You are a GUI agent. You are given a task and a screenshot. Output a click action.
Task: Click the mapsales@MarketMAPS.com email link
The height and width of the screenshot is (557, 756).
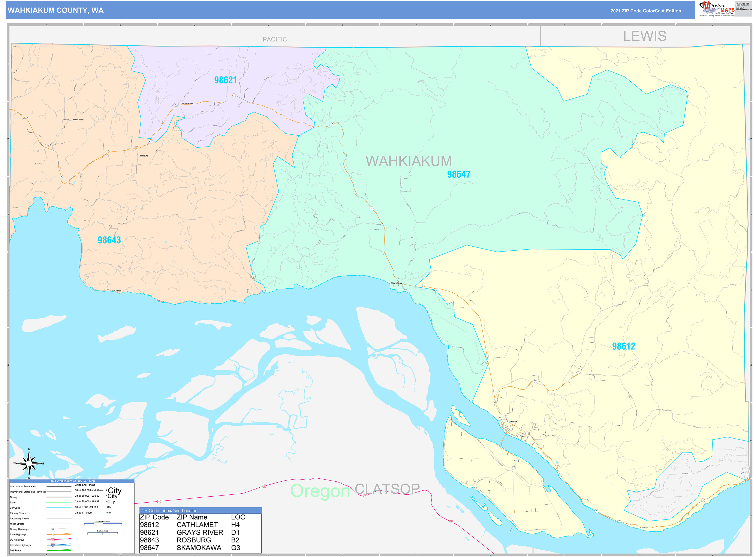point(744,10)
